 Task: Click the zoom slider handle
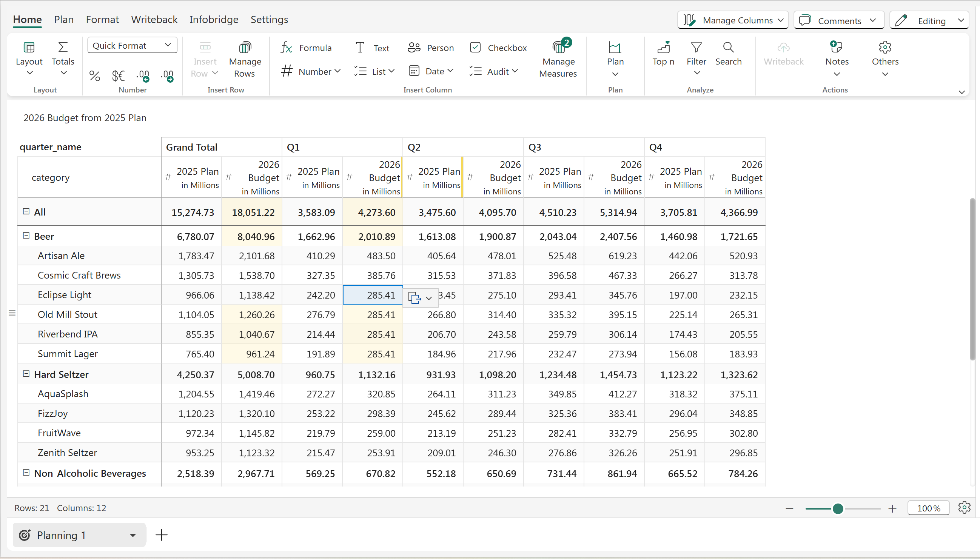pyautogui.click(x=838, y=509)
